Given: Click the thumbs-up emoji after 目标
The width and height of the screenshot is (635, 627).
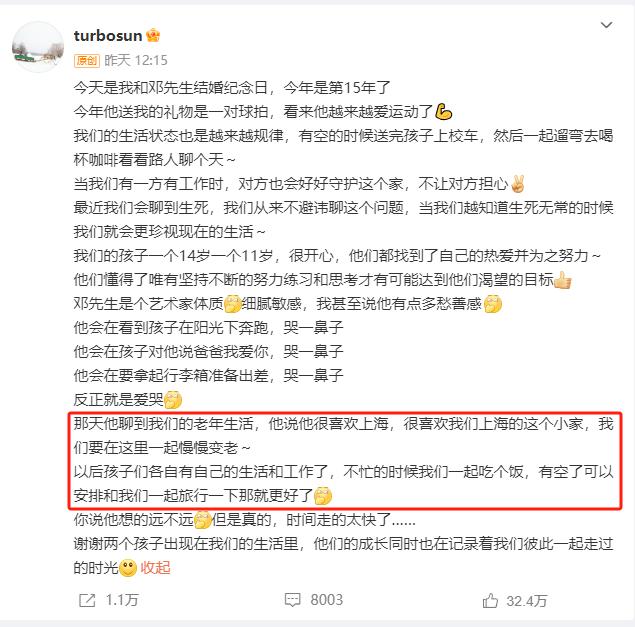Looking at the screenshot, I should [563, 280].
